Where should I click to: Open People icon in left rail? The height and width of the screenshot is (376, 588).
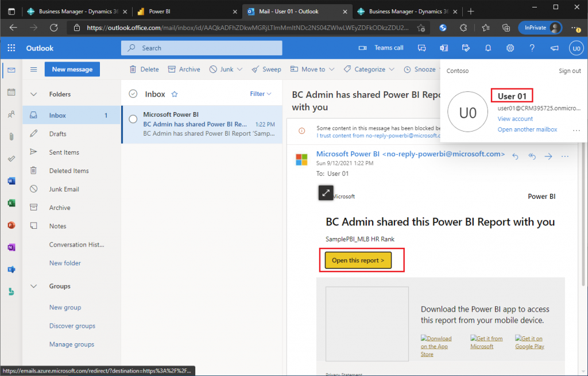pos(11,114)
